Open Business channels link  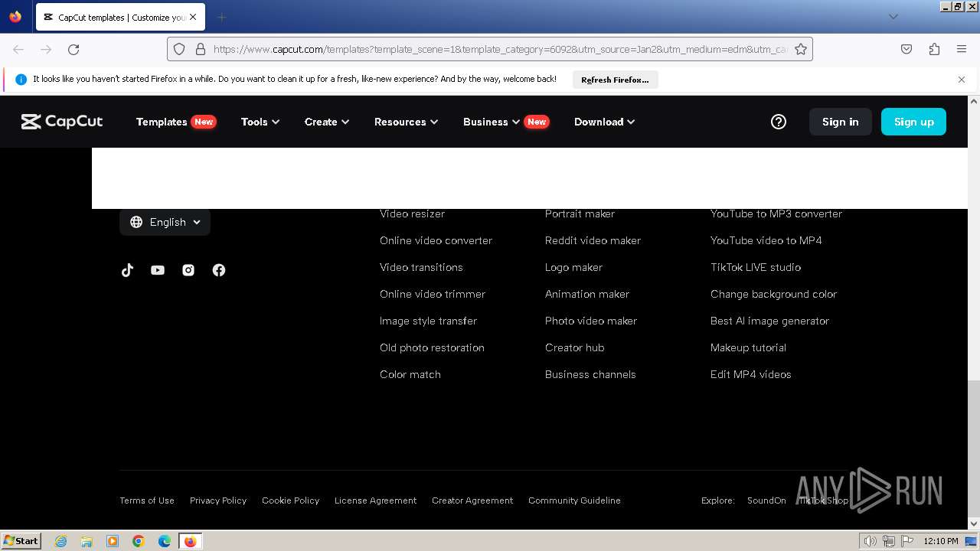[590, 374]
